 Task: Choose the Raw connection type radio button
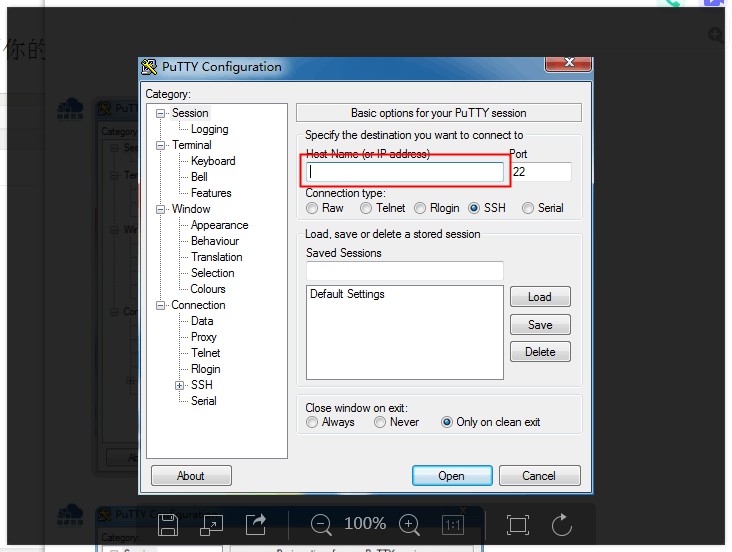point(313,208)
